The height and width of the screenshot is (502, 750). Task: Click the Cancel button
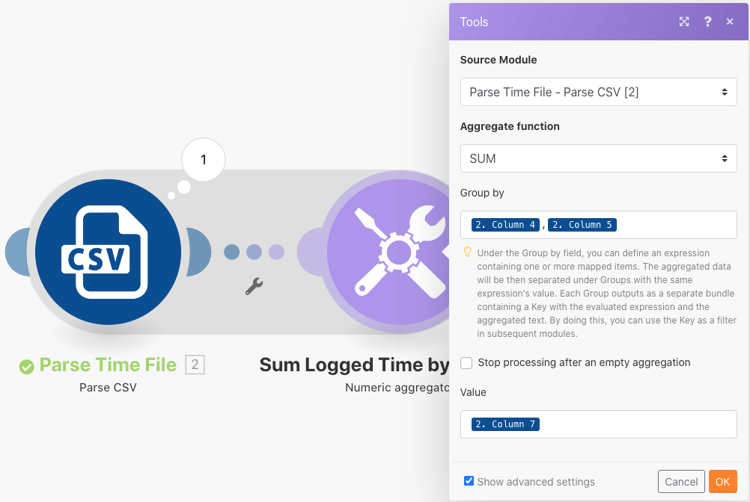[x=681, y=481]
